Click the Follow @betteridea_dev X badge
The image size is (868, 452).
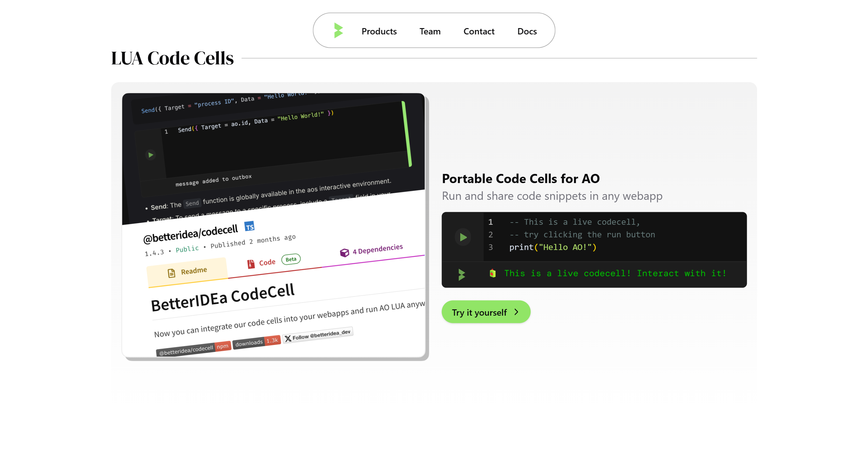pyautogui.click(x=317, y=335)
